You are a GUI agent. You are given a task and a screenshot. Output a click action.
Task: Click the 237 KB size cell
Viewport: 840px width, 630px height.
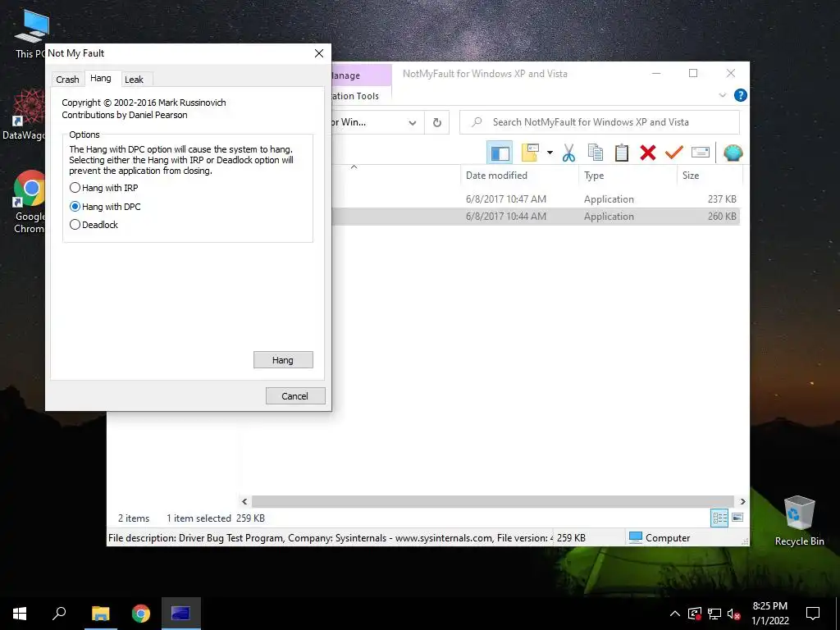pos(722,199)
